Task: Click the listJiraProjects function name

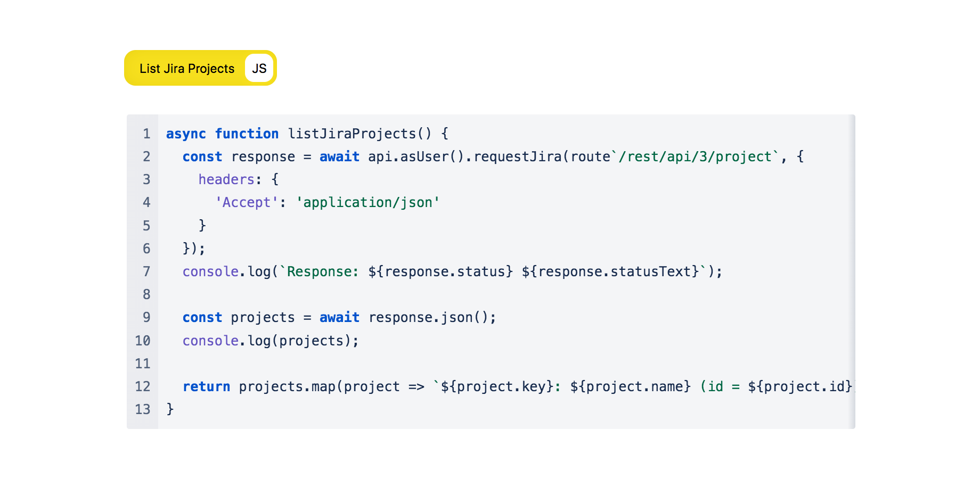Action: pyautogui.click(x=352, y=134)
